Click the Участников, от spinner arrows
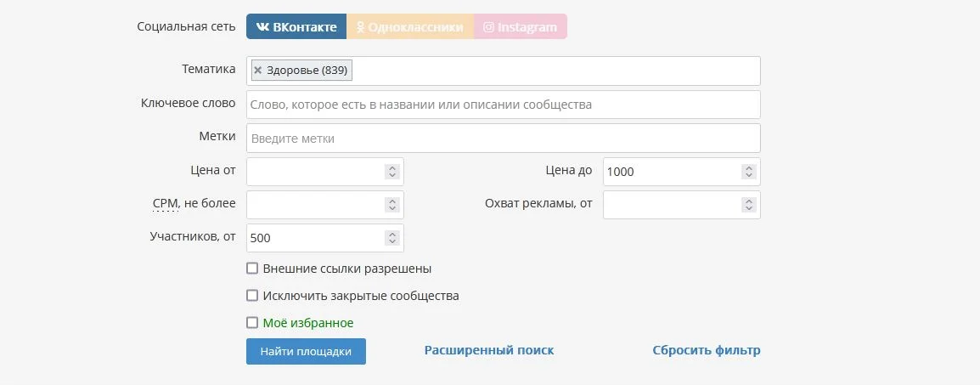The height and width of the screenshot is (385, 980). pos(391,238)
